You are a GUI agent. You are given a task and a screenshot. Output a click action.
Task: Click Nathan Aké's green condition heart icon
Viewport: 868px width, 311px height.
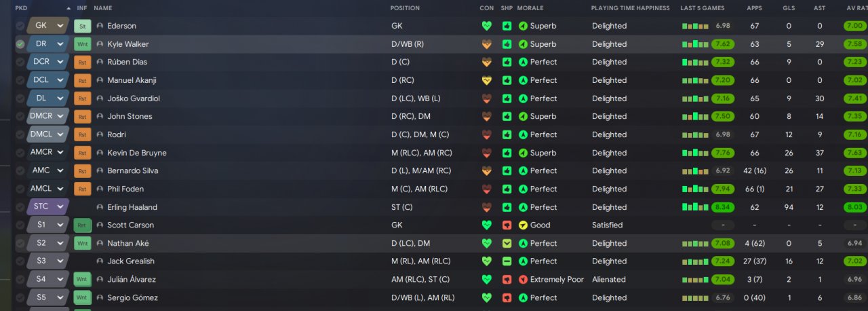point(486,243)
